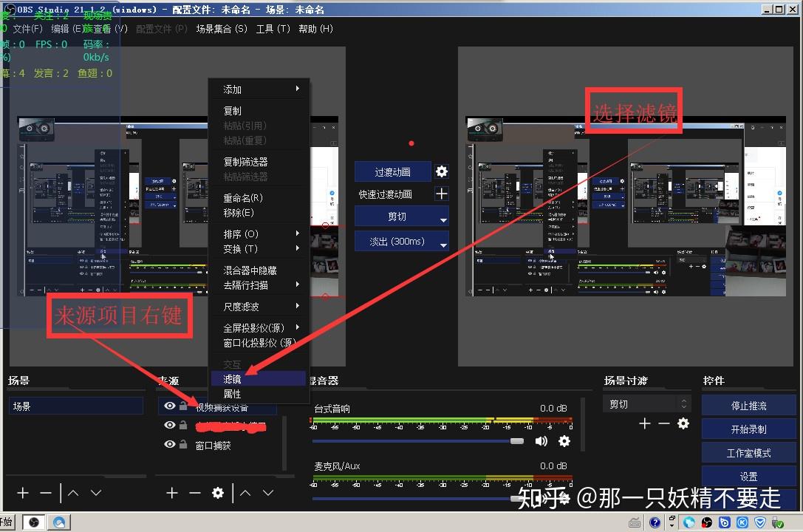Click the 工作室模式 button
The height and width of the screenshot is (532, 803).
(x=749, y=453)
